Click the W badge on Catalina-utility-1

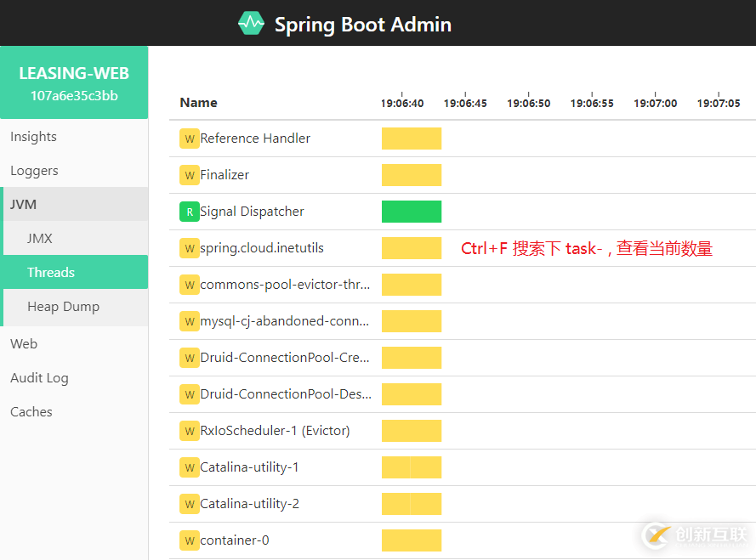pos(190,467)
